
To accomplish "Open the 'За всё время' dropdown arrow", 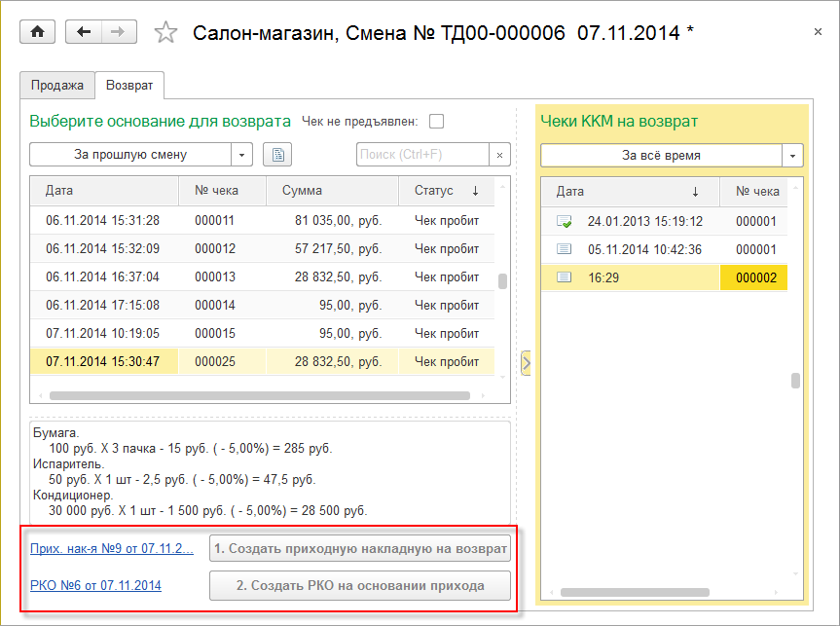I will 793,156.
